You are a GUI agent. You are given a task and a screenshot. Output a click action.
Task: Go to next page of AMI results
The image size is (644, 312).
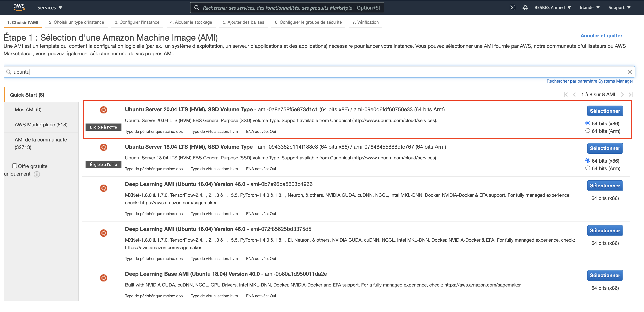(x=622, y=95)
